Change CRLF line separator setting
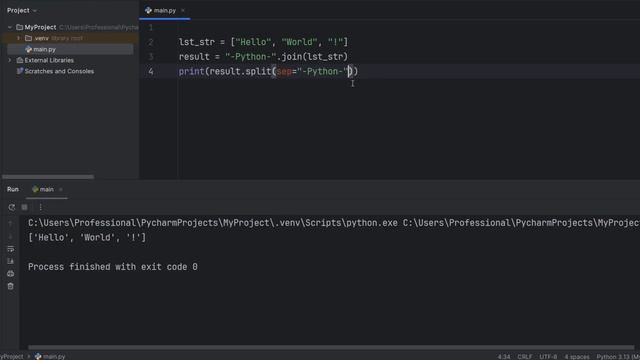Image resolution: width=640 pixels, height=360 pixels. 524,357
